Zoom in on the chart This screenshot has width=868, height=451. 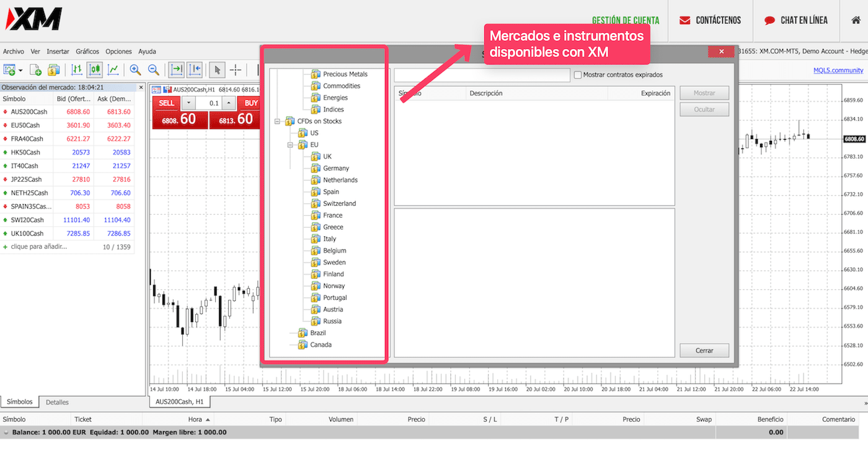135,69
